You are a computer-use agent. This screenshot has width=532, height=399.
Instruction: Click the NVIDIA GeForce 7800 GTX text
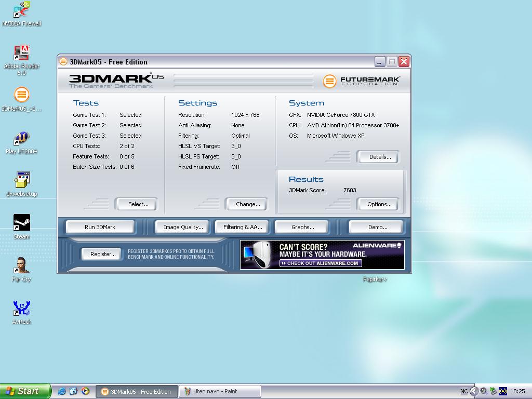tap(341, 115)
